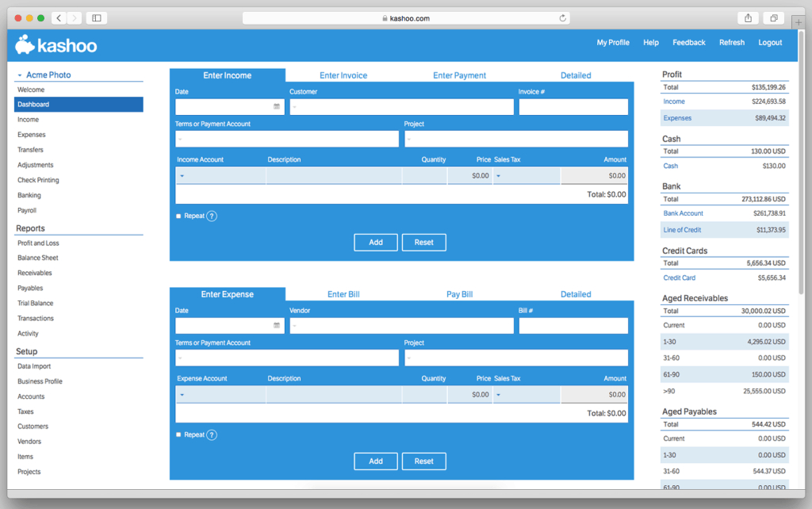Screen dimensions: 812x509
Task: Click the browser back navigation arrow
Action: [58, 17]
